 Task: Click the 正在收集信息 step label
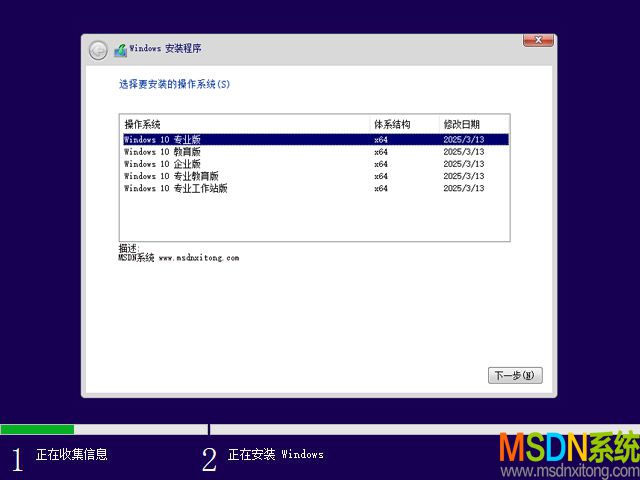[x=72, y=454]
